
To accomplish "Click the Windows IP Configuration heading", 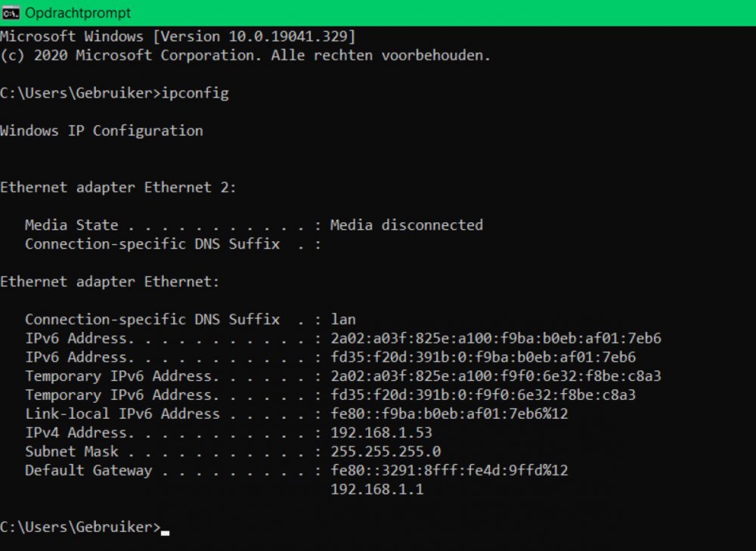I will click(x=101, y=131).
